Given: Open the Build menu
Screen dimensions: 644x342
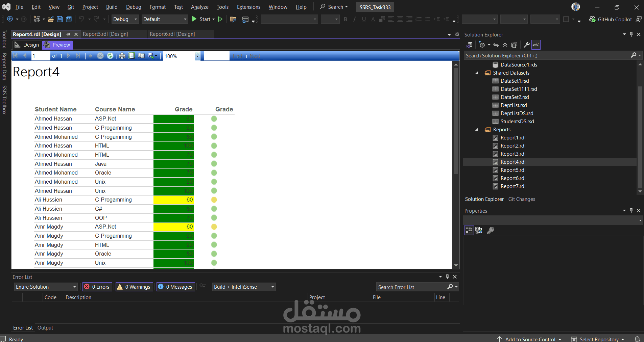Looking at the screenshot, I should (x=112, y=7).
